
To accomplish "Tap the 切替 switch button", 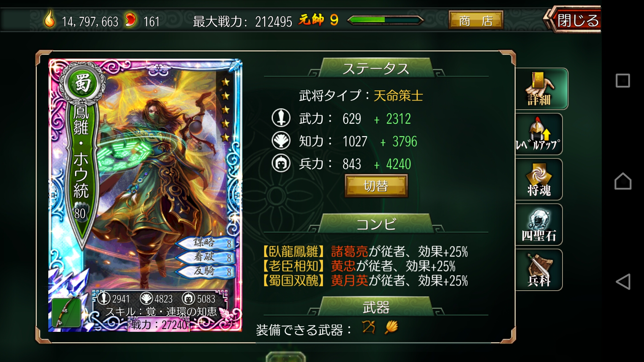I will pyautogui.click(x=376, y=186).
